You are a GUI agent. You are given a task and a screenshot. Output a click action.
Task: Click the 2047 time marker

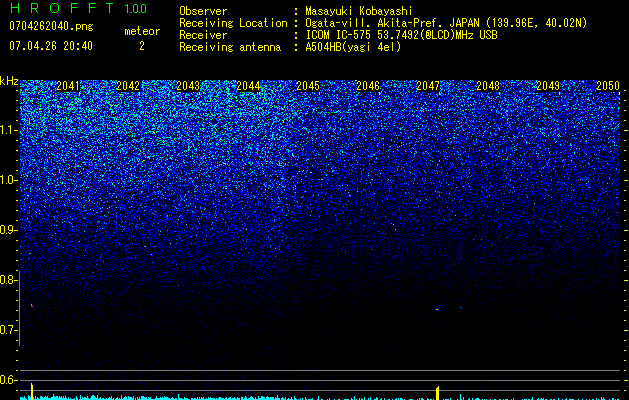(x=428, y=86)
